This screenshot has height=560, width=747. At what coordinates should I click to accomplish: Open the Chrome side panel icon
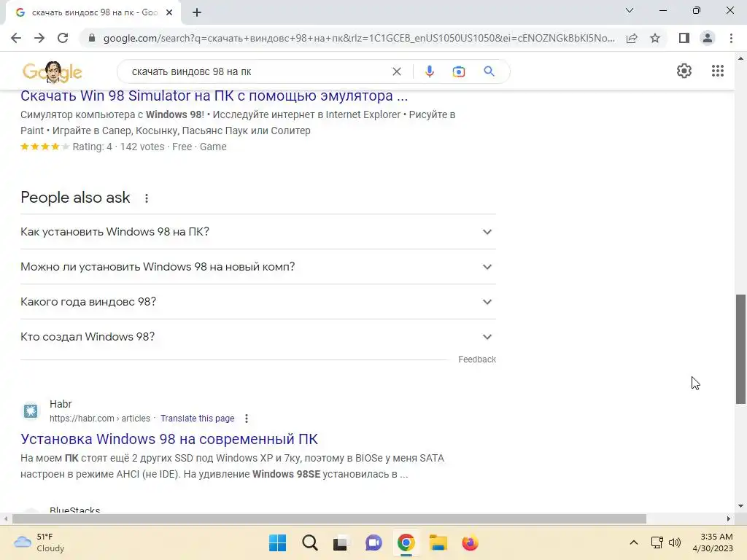point(684,38)
